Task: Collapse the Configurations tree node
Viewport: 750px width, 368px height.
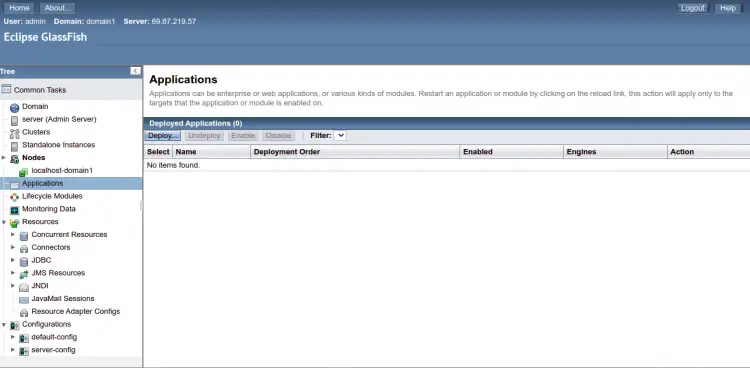Action: [x=4, y=324]
